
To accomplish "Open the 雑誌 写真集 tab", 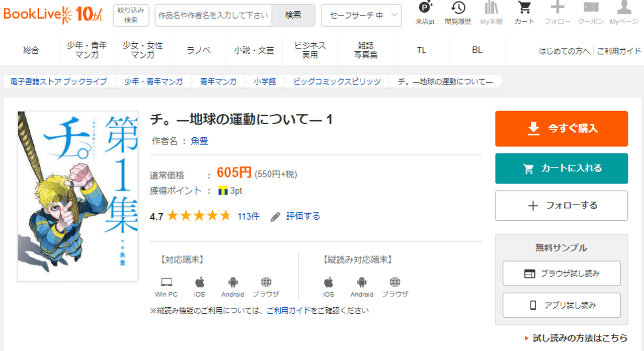I will [x=366, y=50].
